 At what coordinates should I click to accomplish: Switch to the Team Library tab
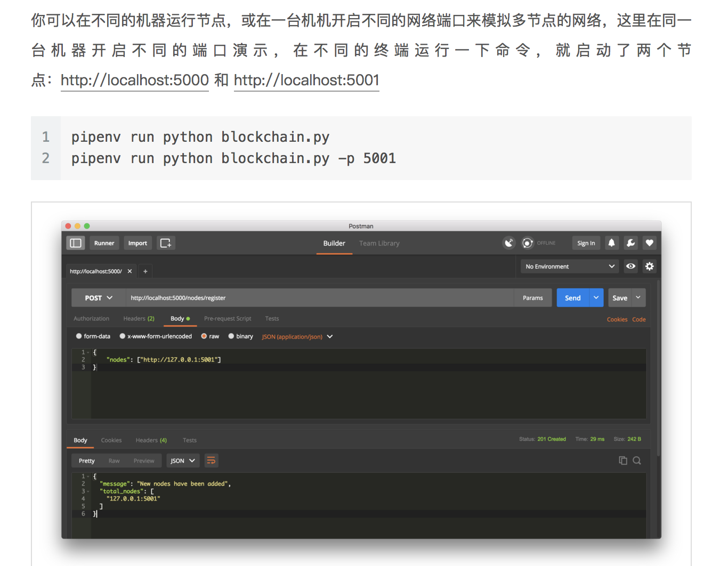[379, 243]
